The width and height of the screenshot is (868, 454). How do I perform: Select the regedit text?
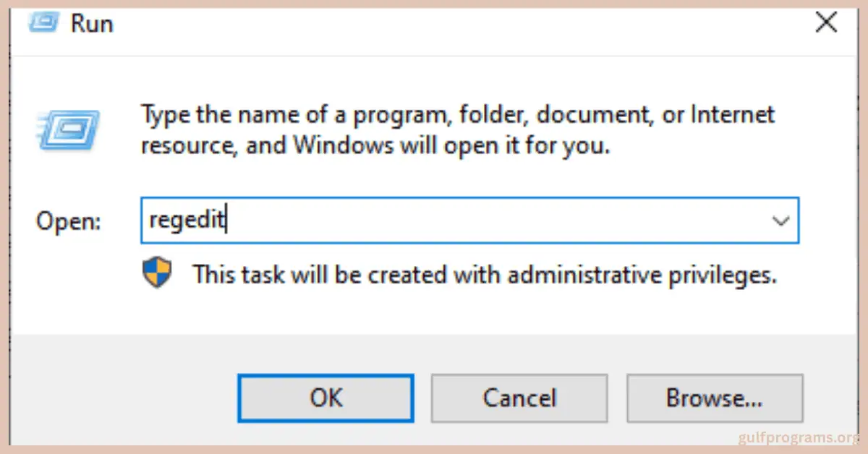[x=186, y=220]
